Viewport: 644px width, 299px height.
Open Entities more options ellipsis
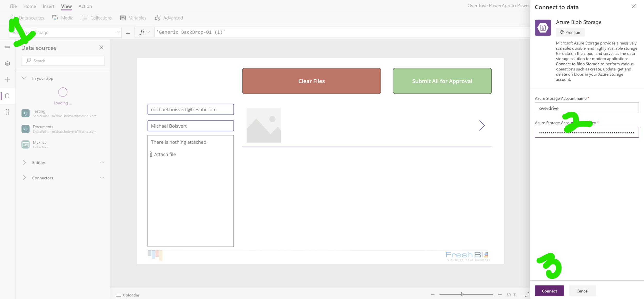coord(102,162)
